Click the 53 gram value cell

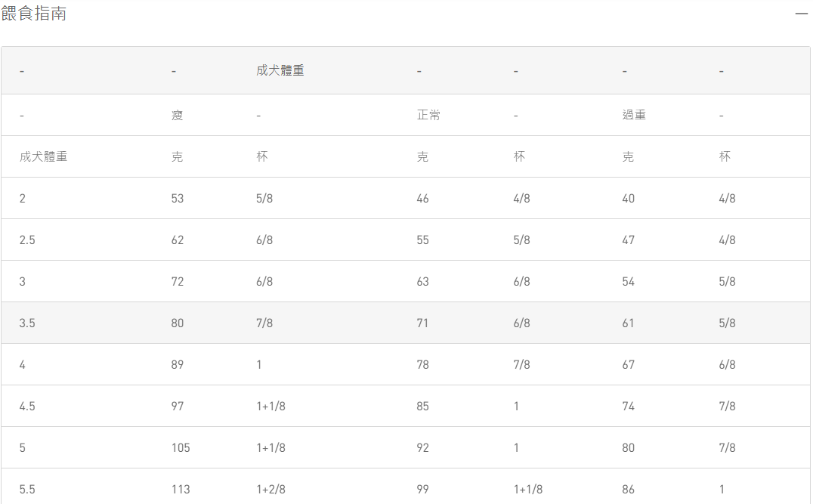point(178,199)
